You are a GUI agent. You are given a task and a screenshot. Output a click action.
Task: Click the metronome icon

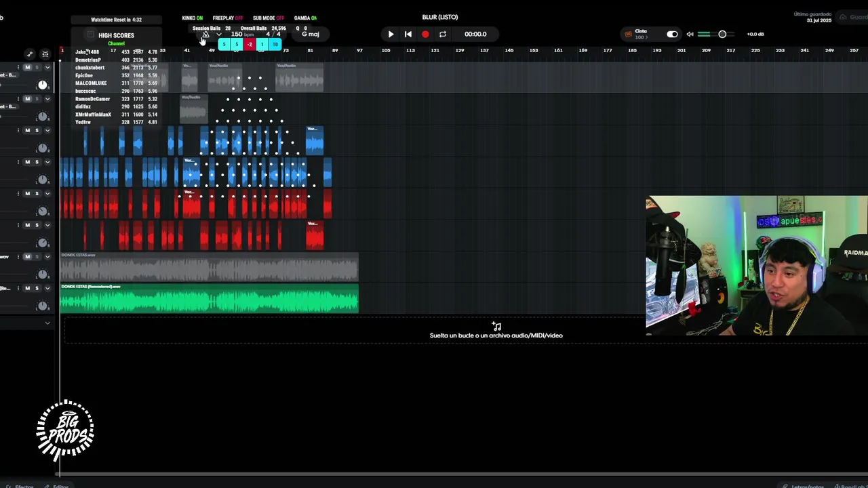(205, 35)
